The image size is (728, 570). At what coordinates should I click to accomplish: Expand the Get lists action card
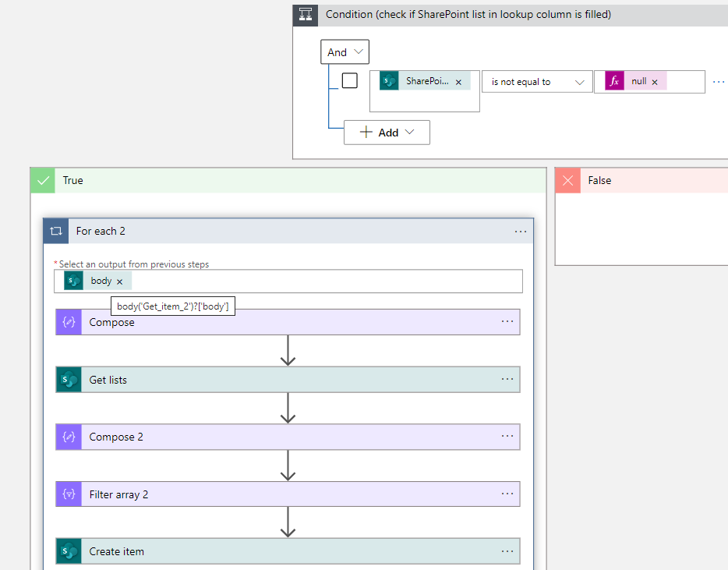click(288, 380)
